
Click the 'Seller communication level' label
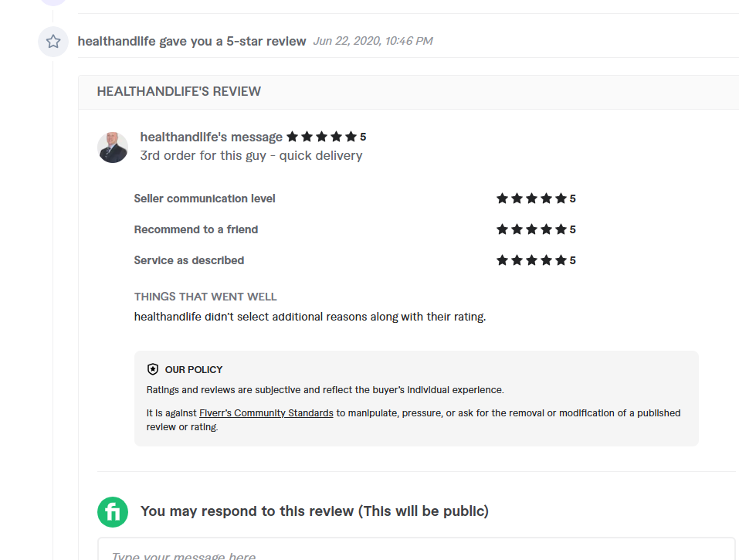click(205, 199)
